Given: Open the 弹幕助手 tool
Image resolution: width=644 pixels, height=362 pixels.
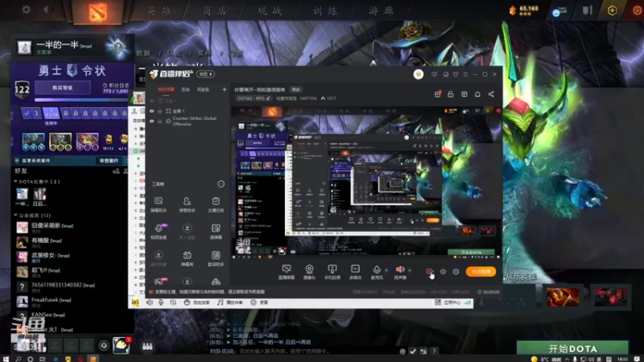Looking at the screenshot, I should click(159, 204).
